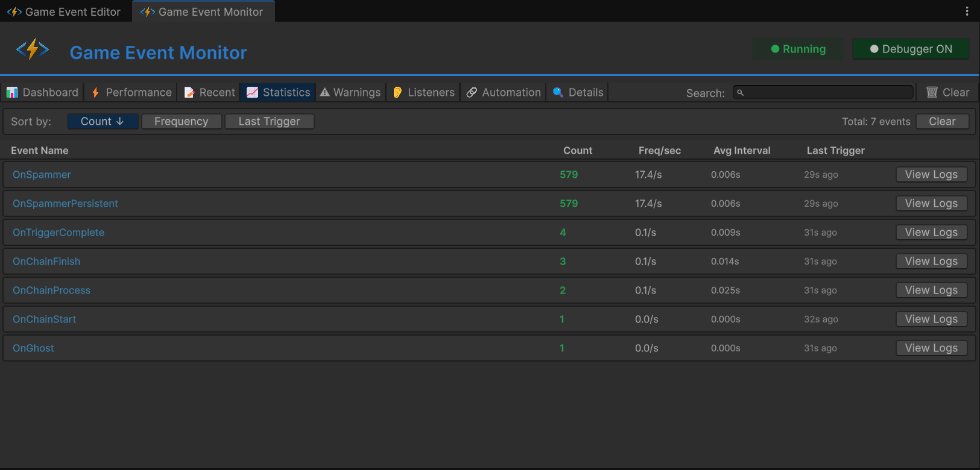Select the Statistics tab

click(x=278, y=92)
